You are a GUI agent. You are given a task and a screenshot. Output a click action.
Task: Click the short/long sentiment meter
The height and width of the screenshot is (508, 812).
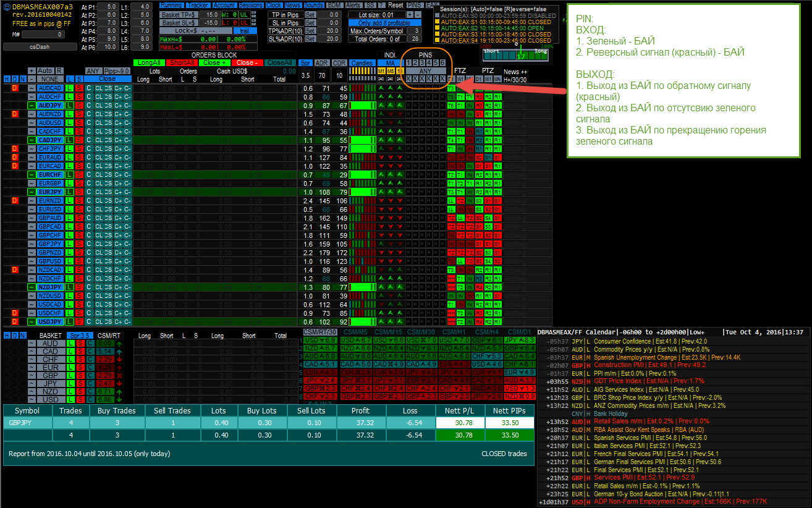(x=515, y=56)
